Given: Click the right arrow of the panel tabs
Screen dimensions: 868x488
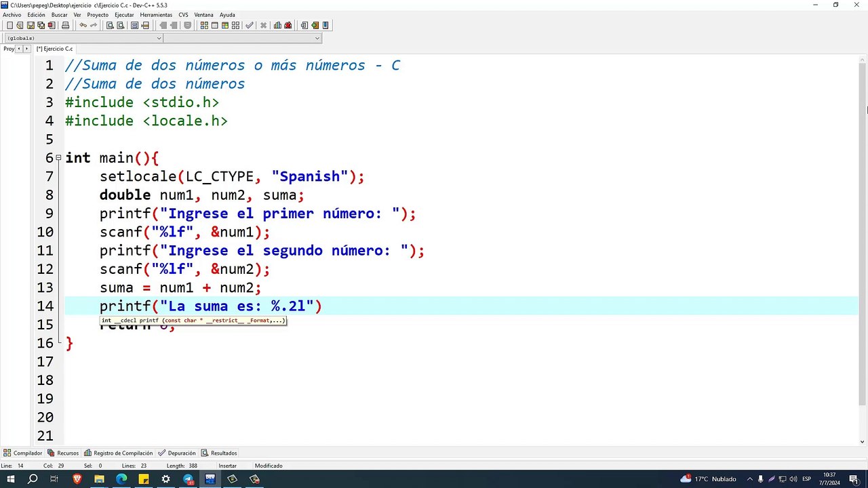Looking at the screenshot, I should point(27,49).
